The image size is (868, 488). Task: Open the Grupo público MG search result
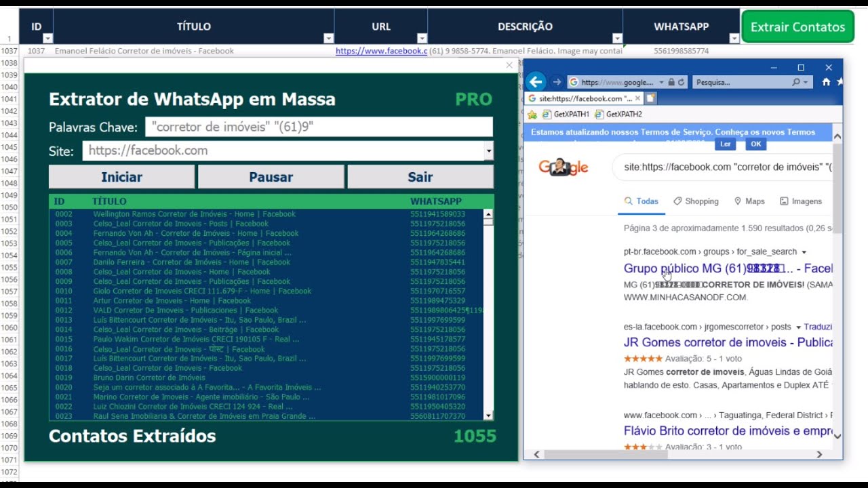728,268
